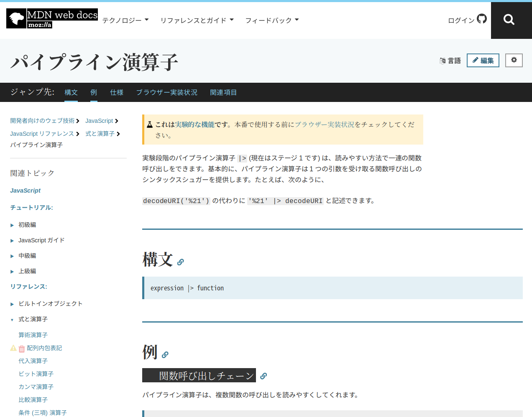Click the 編集 edit button

(483, 61)
